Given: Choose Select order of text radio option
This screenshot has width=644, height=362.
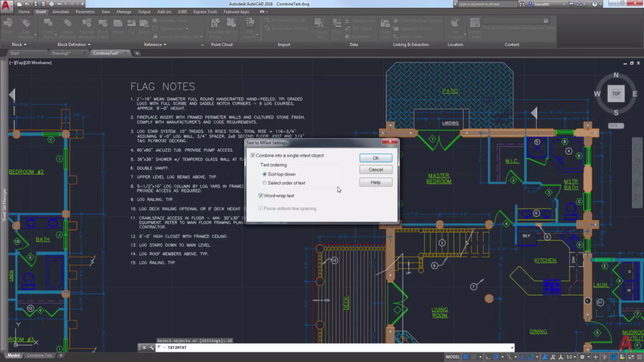Looking at the screenshot, I should coord(265,182).
